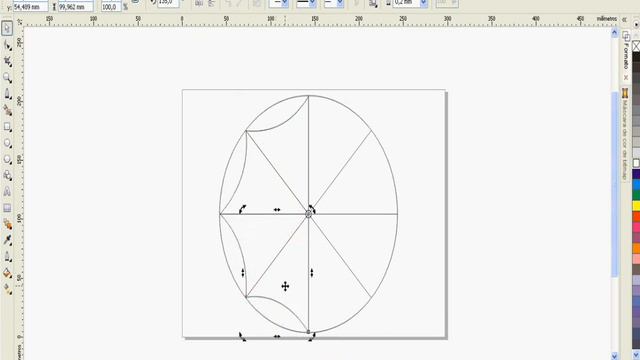This screenshot has height=360, width=640.
Task: Activate the Zoom magnifier tool
Action: (7, 78)
